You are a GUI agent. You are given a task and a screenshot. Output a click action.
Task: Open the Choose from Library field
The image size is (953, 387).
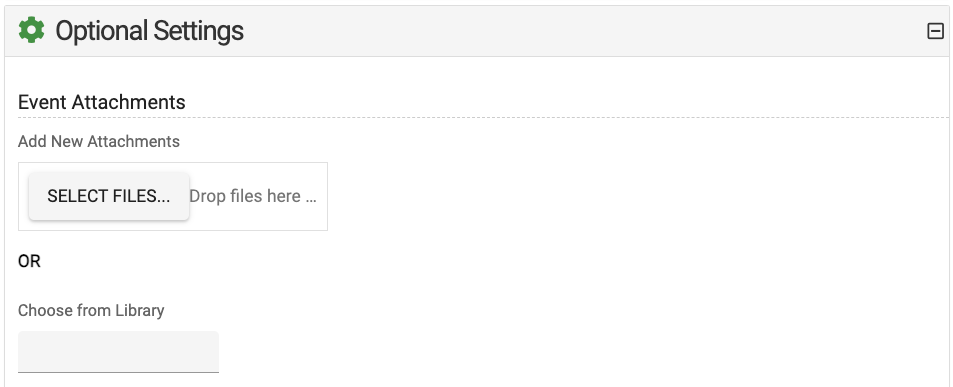119,352
